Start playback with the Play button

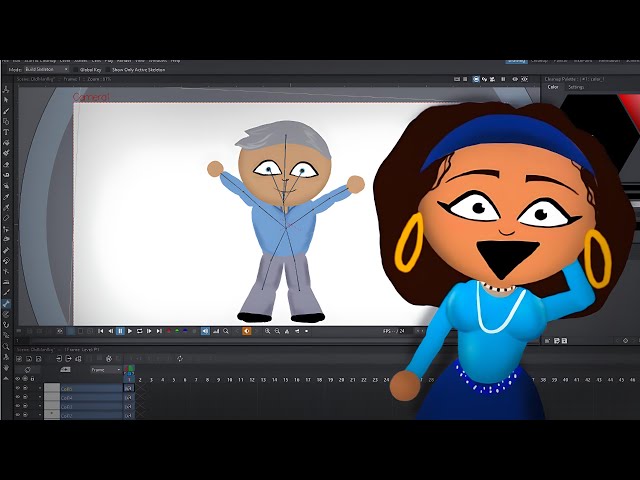[130, 331]
